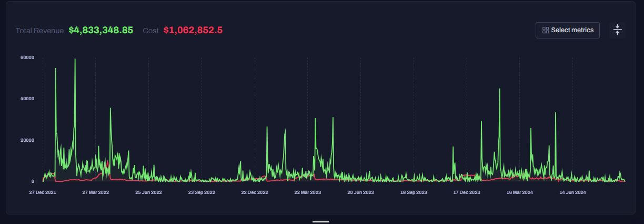
Task: Click the 22 Dec 2022 date label
Action: point(255,192)
